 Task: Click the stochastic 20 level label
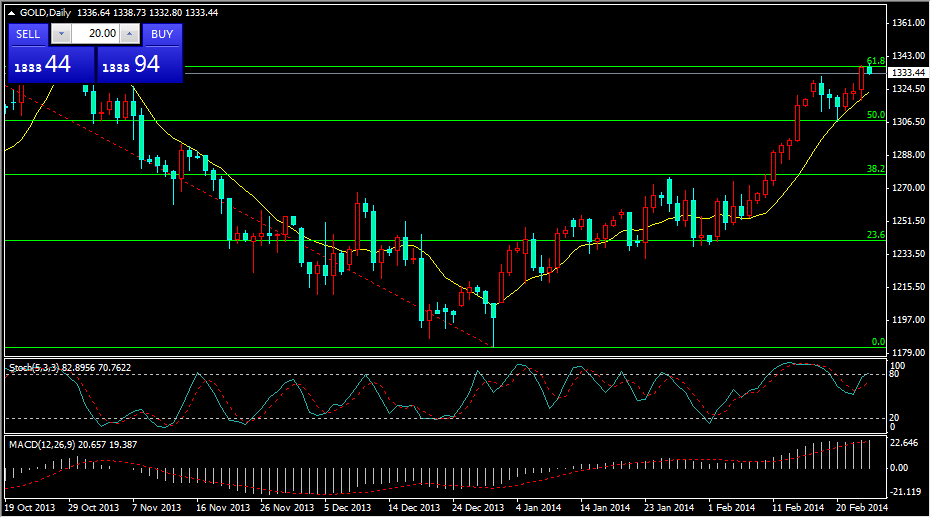point(894,418)
